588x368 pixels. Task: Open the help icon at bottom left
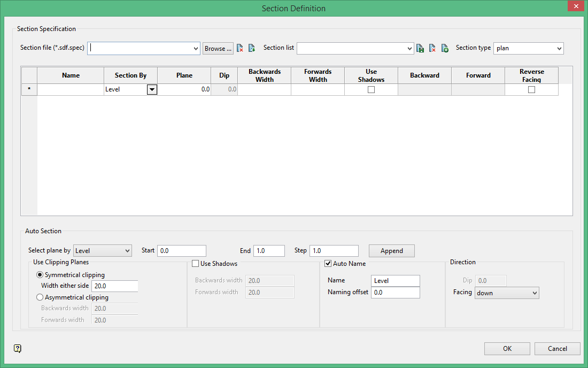[x=18, y=349]
